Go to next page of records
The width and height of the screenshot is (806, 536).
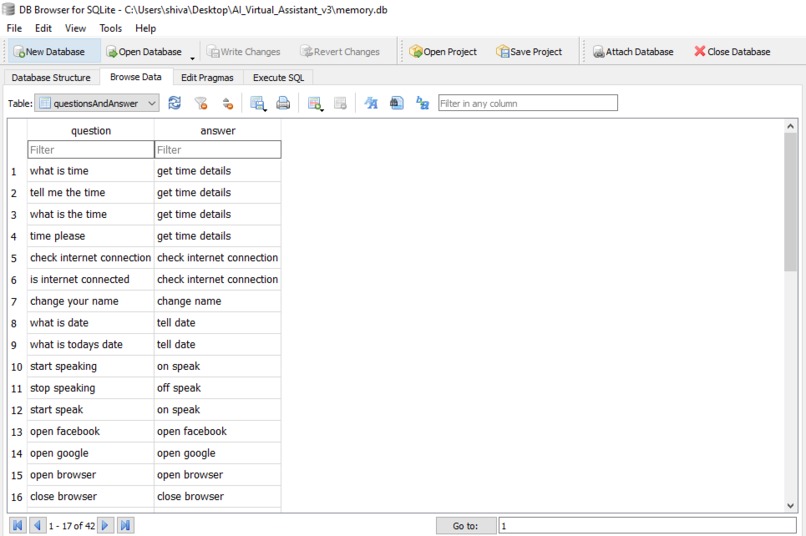105,525
